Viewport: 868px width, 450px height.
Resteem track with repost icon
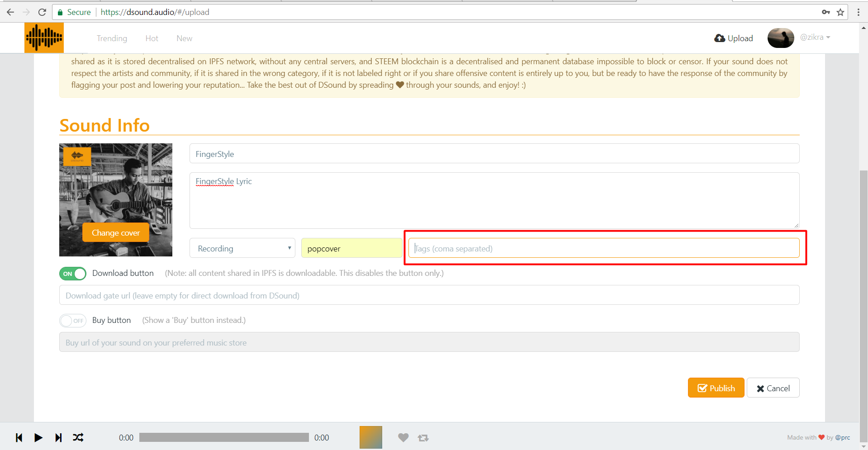click(x=423, y=438)
